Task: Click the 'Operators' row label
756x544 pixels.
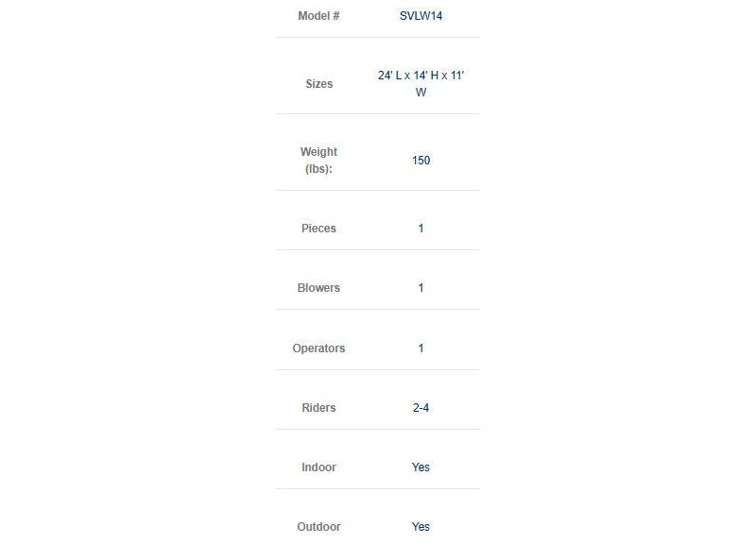Action: click(x=318, y=348)
